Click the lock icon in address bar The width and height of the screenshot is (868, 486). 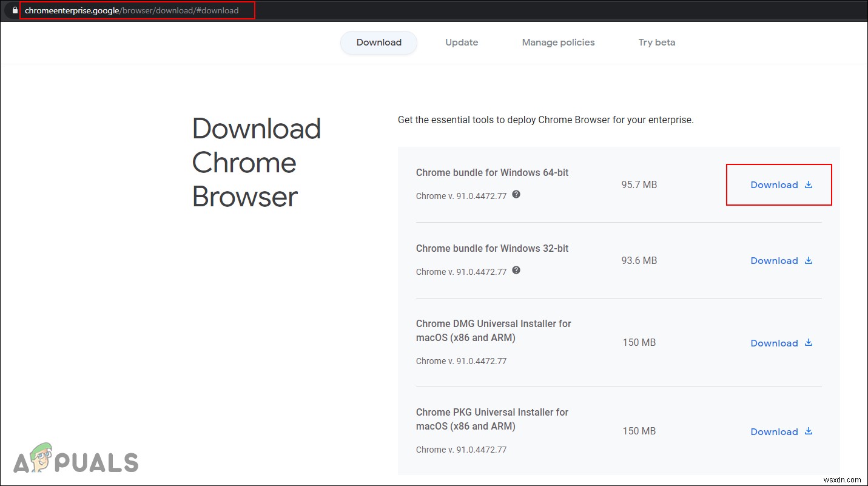coord(15,10)
